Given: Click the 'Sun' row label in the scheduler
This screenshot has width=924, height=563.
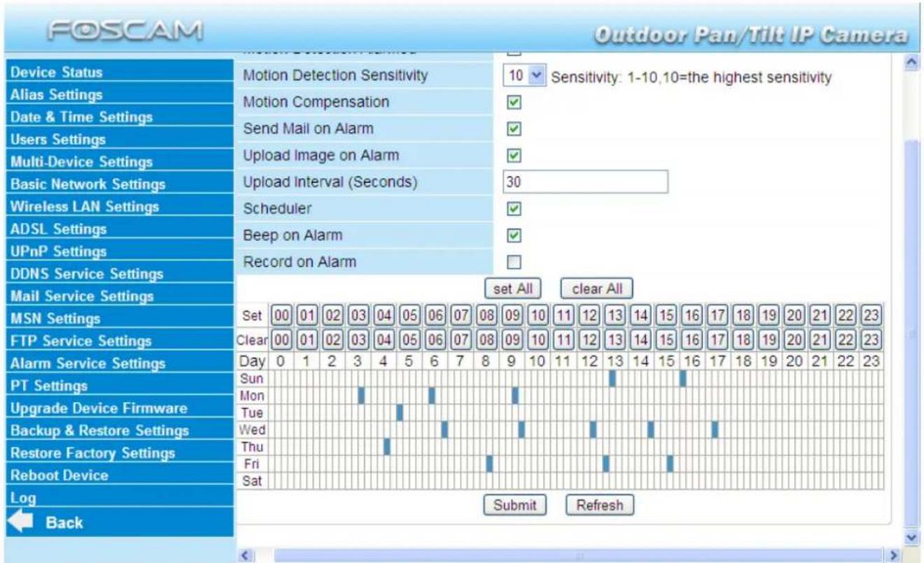Looking at the screenshot, I should [x=251, y=379].
